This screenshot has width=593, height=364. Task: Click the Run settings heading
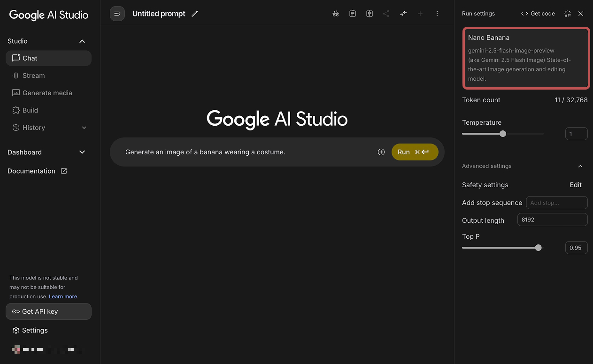point(478,14)
